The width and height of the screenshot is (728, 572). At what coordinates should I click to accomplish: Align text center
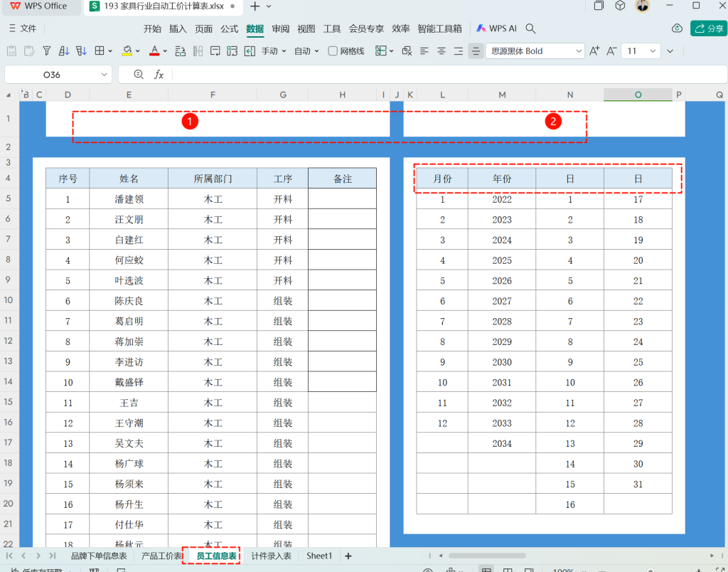point(441,51)
